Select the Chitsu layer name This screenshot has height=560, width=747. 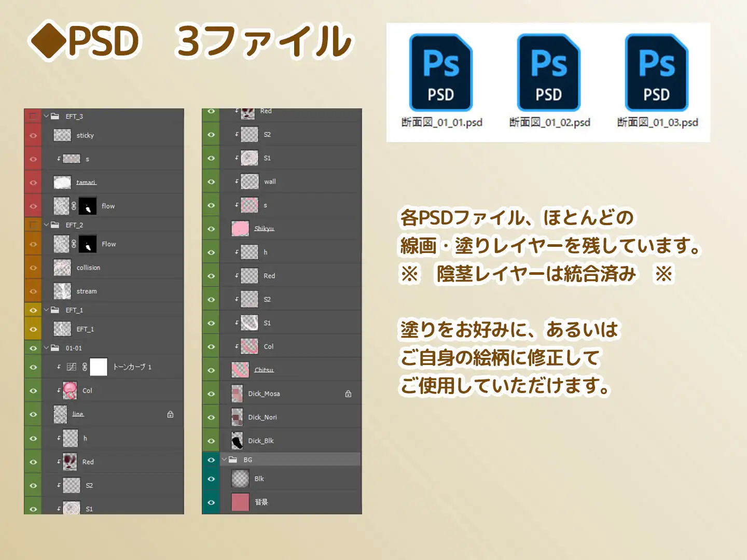coord(264,370)
